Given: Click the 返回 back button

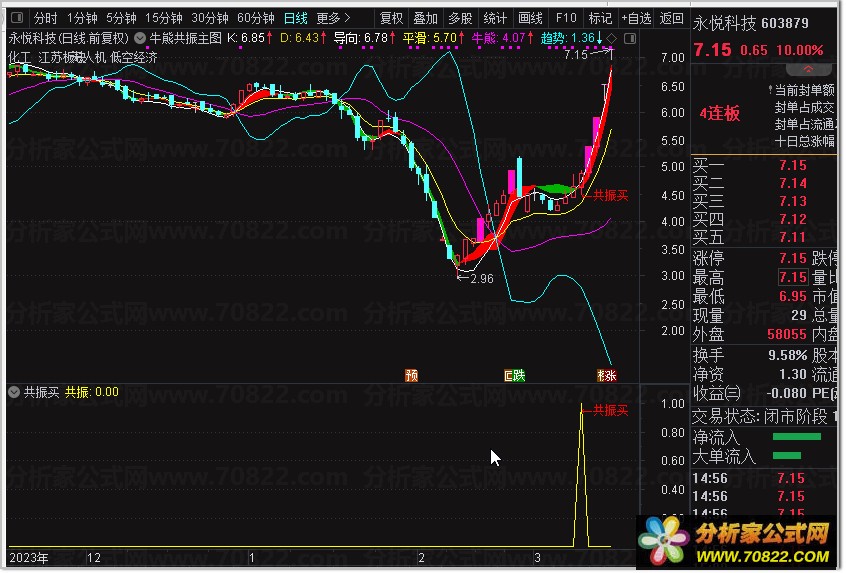Looking at the screenshot, I should (671, 18).
